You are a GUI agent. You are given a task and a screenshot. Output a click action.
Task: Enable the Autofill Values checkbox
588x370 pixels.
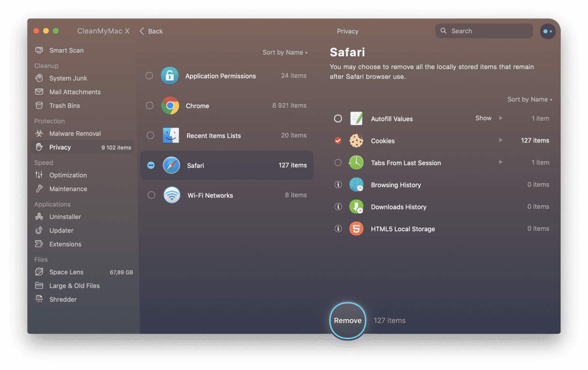click(x=338, y=118)
